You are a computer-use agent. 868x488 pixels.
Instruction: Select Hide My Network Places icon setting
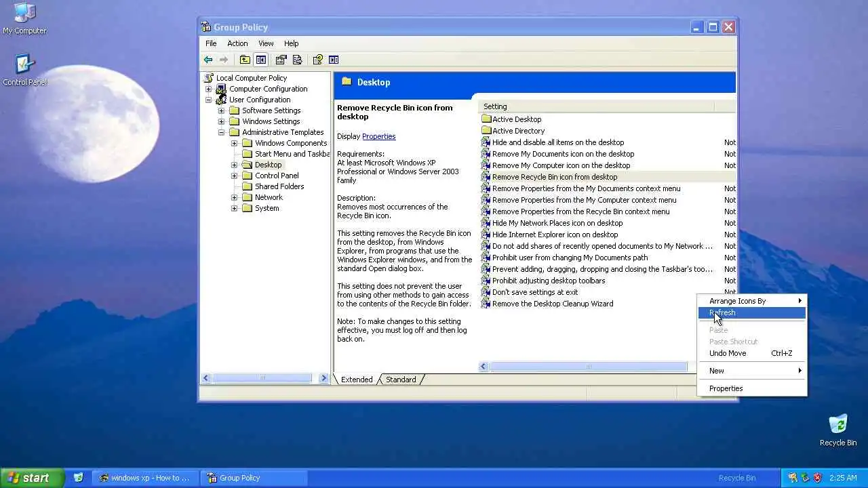pyautogui.click(x=557, y=223)
